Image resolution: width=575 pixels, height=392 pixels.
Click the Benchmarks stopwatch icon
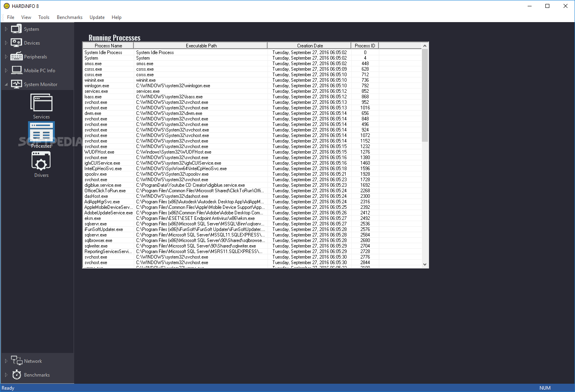coord(17,375)
